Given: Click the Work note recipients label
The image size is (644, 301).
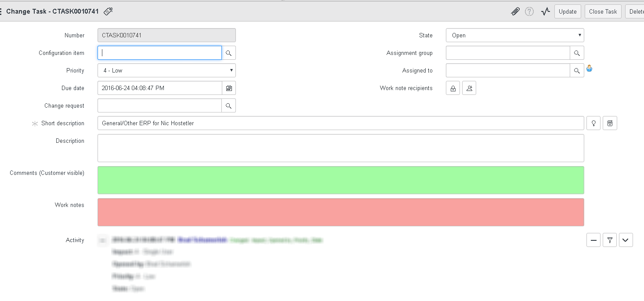Looking at the screenshot, I should click(406, 88).
